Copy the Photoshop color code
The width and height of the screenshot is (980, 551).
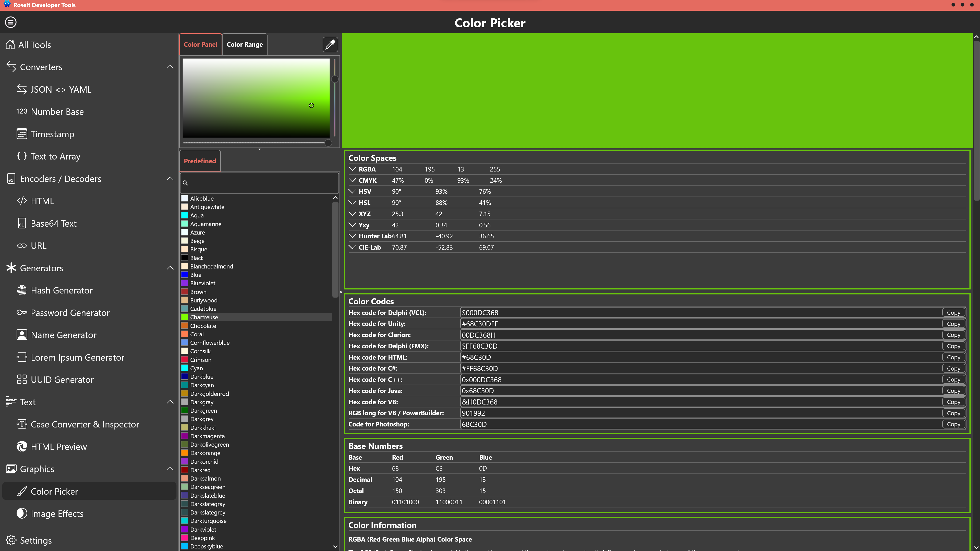[x=953, y=424]
